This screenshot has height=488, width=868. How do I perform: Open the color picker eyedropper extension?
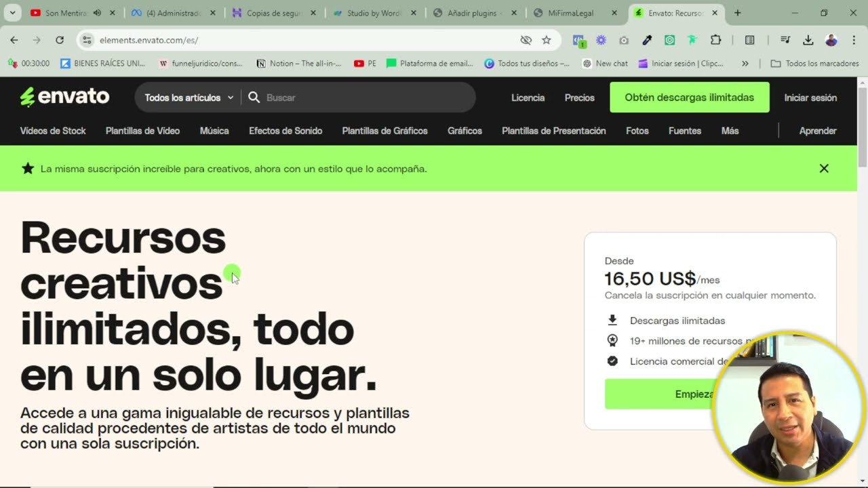pos(647,40)
